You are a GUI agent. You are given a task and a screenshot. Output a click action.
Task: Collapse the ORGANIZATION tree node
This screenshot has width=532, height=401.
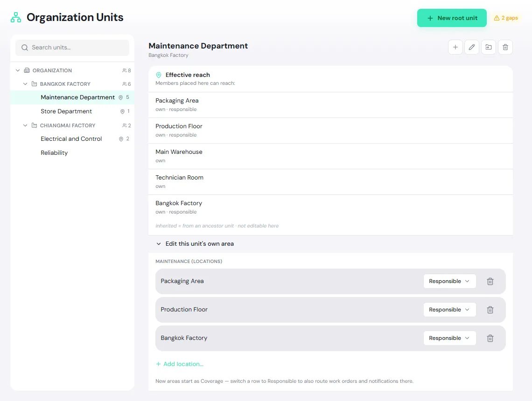(18, 70)
